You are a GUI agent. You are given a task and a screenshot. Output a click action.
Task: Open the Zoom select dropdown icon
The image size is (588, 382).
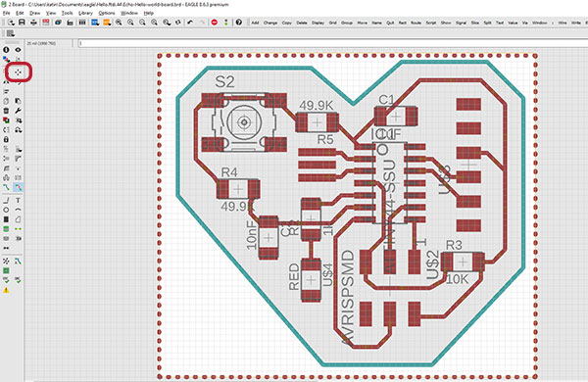(x=167, y=23)
